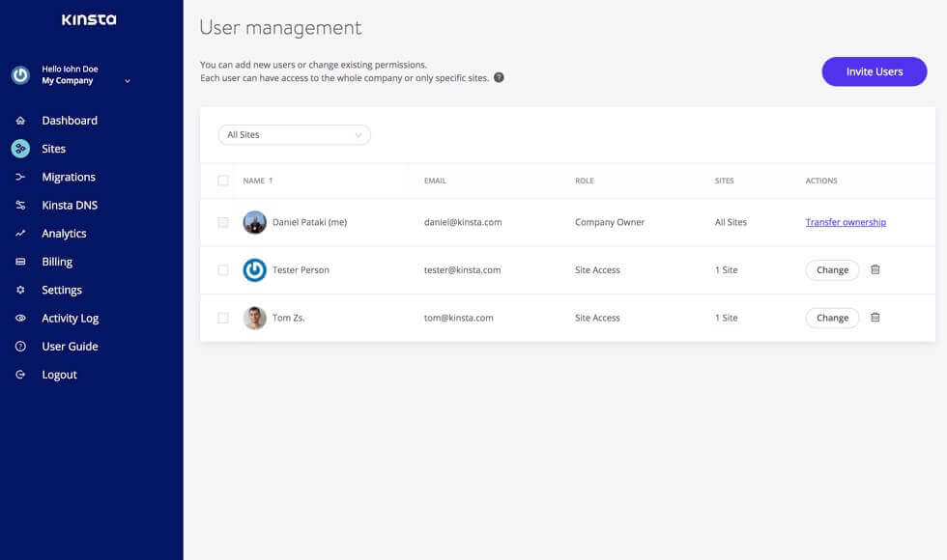Open the All Sites filter dropdown
This screenshot has height=560, width=947.
tap(294, 134)
